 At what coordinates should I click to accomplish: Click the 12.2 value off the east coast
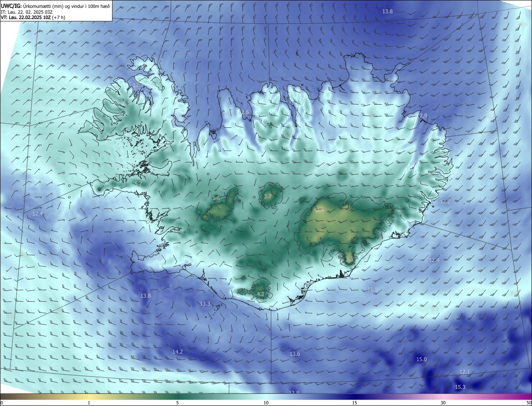[445, 201]
